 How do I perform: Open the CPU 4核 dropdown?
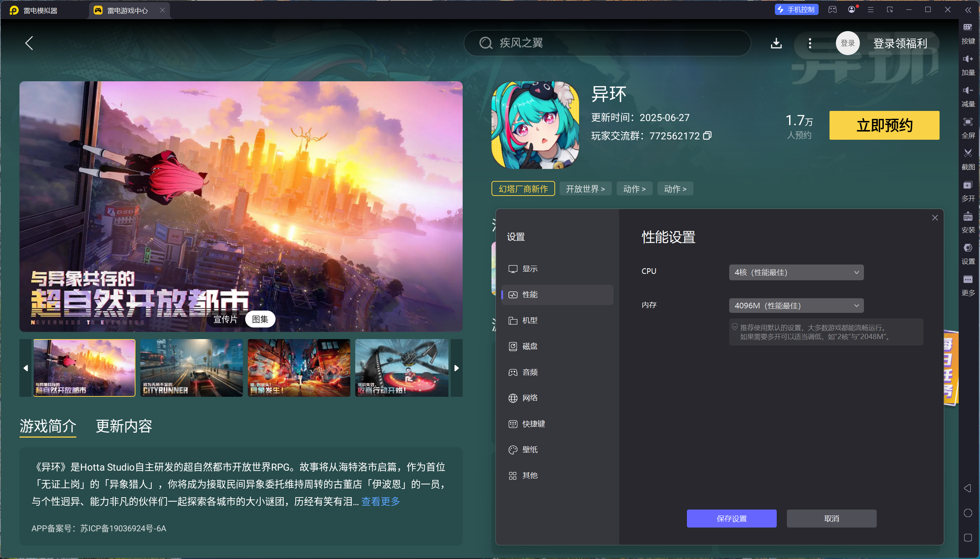[796, 272]
